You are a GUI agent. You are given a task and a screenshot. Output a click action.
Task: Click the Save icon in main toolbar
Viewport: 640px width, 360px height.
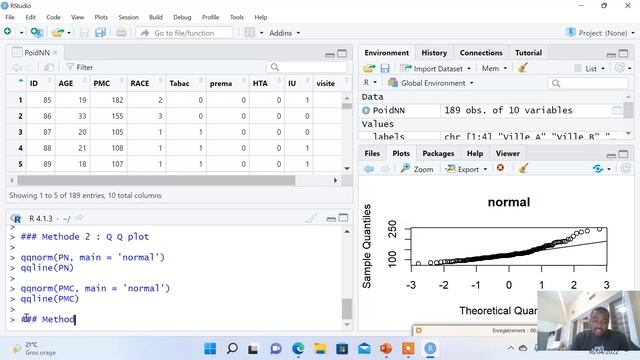84,33
